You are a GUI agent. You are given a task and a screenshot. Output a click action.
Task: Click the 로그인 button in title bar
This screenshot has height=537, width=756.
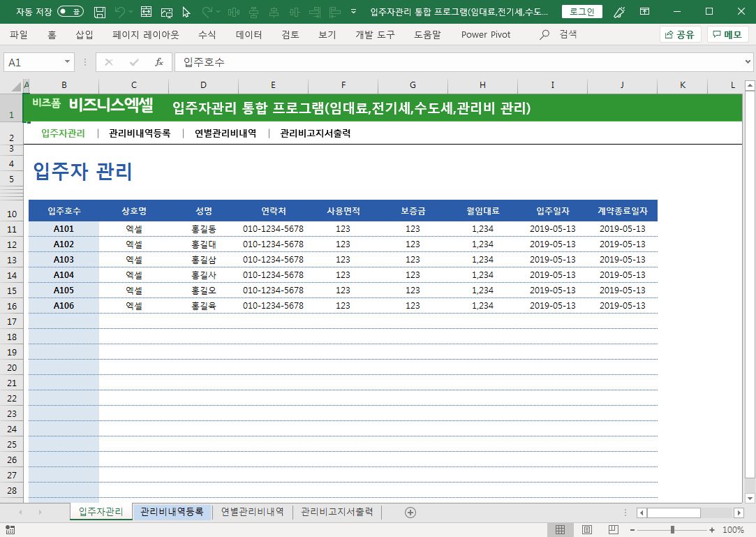click(581, 12)
